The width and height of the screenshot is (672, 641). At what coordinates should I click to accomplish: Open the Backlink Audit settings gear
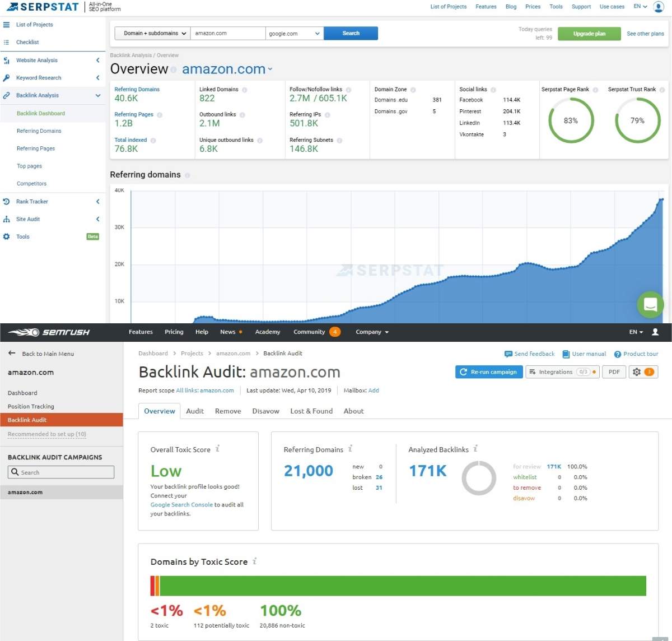coord(638,371)
